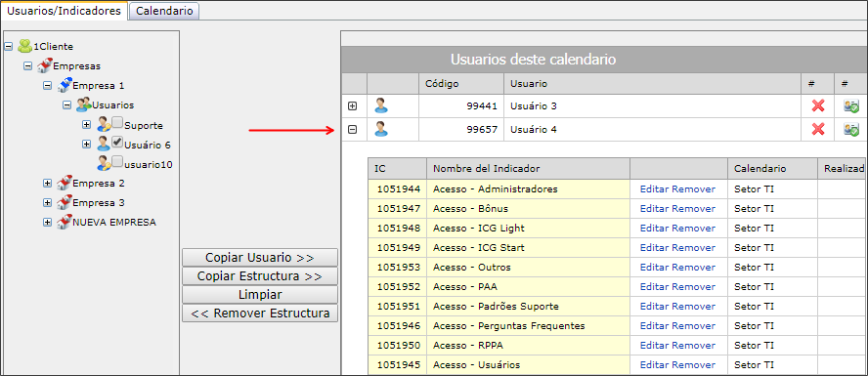Image resolution: width=868 pixels, height=376 pixels.
Task: Click the Usuário 6 user icon
Action: pos(104,144)
